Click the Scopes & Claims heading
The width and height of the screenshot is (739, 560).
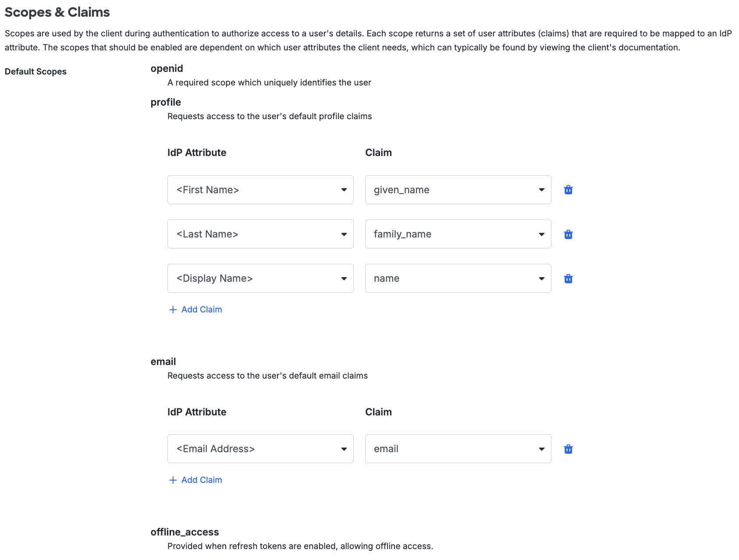[x=57, y=12]
